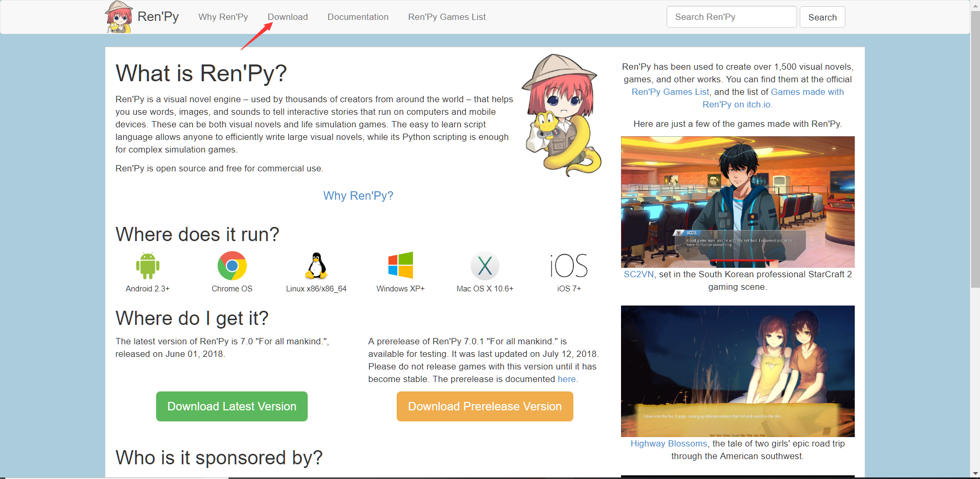The image size is (980, 479).
Task: Click the Search button
Action: coord(822,17)
